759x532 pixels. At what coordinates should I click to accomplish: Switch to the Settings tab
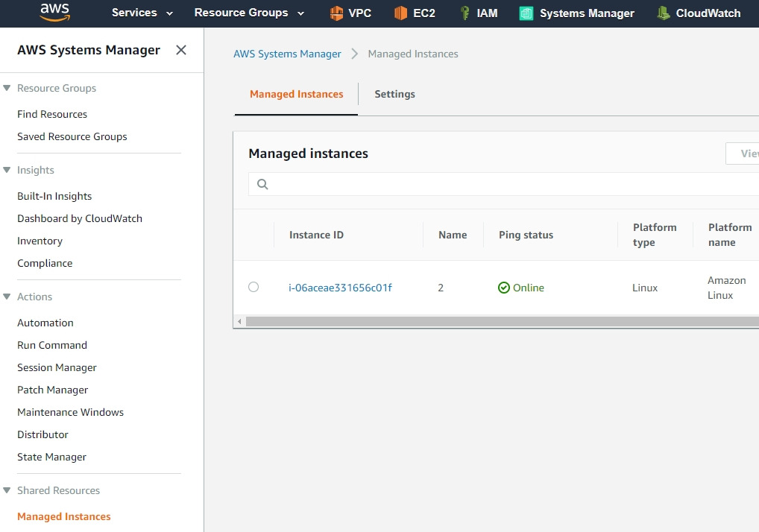394,95
